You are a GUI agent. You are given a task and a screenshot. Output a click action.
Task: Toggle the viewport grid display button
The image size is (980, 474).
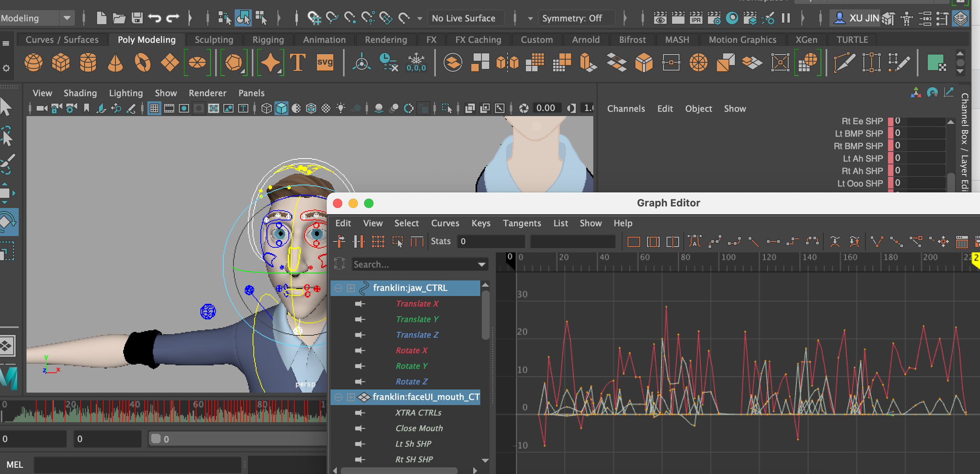pos(154,108)
